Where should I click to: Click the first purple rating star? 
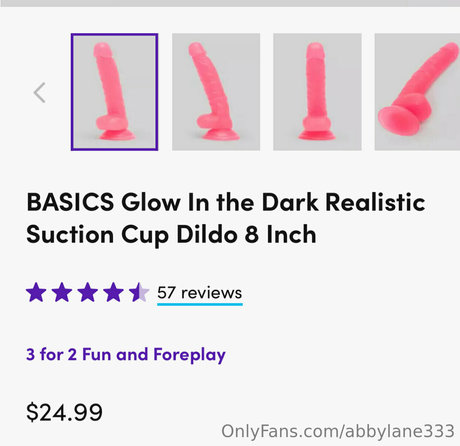tap(36, 292)
